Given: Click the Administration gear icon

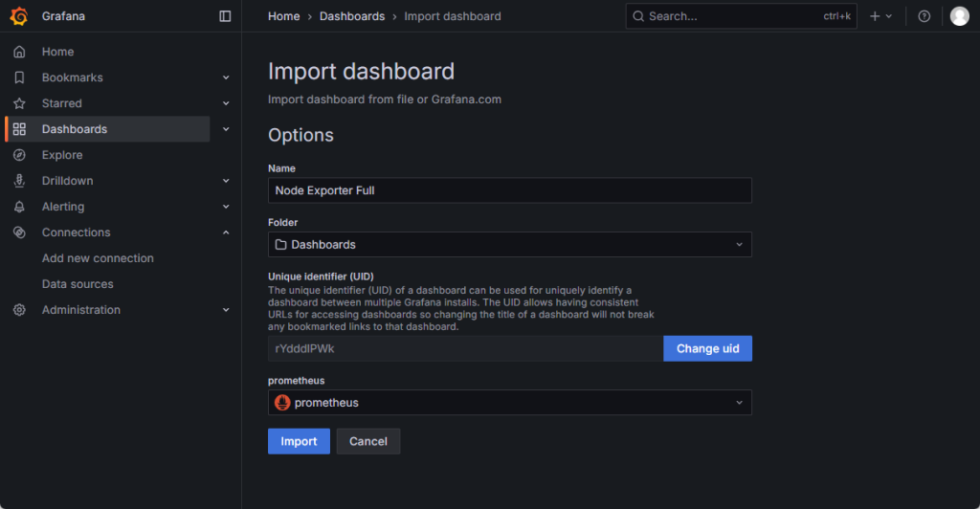Looking at the screenshot, I should pyautogui.click(x=19, y=310).
